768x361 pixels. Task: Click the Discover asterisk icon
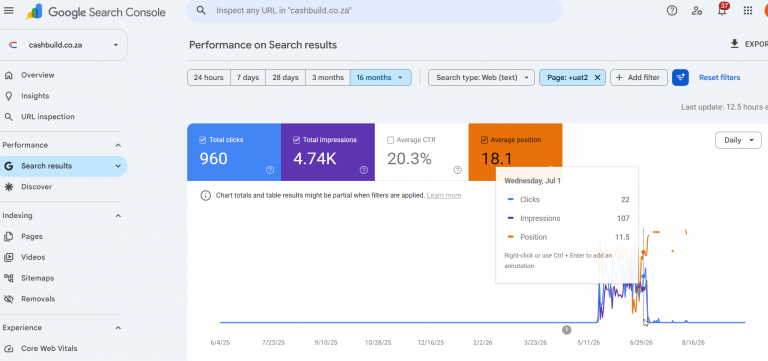coord(8,187)
